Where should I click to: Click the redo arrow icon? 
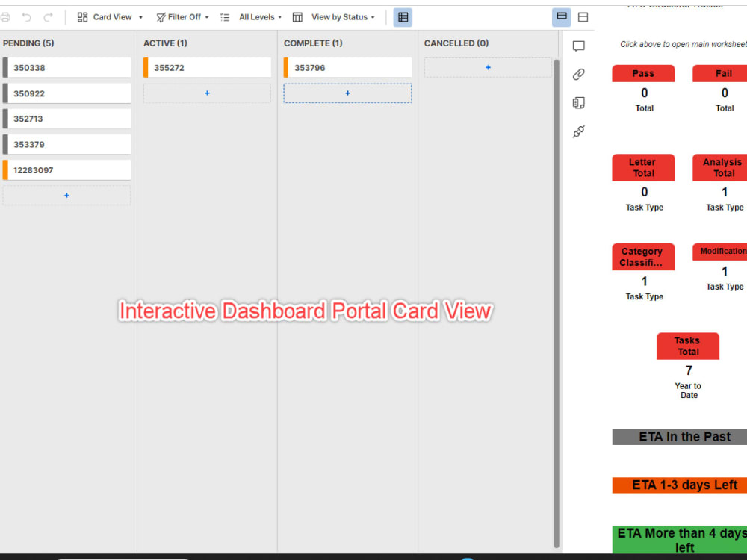49,16
